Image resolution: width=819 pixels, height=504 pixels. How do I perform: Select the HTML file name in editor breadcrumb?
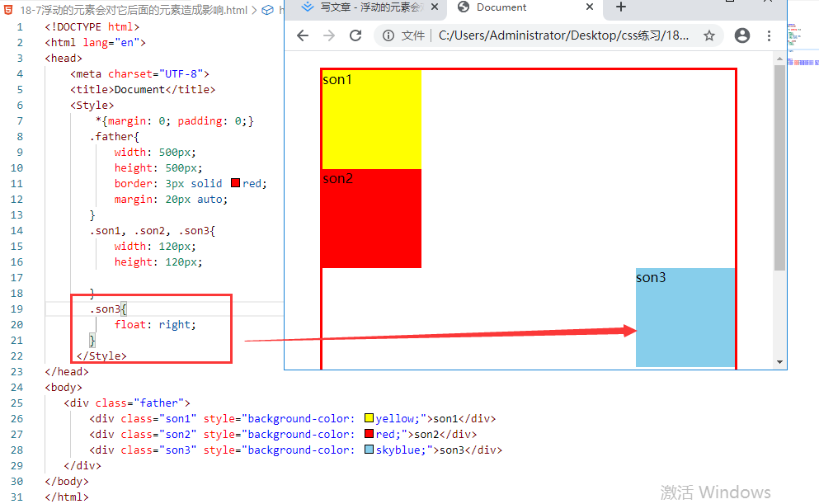pos(133,10)
